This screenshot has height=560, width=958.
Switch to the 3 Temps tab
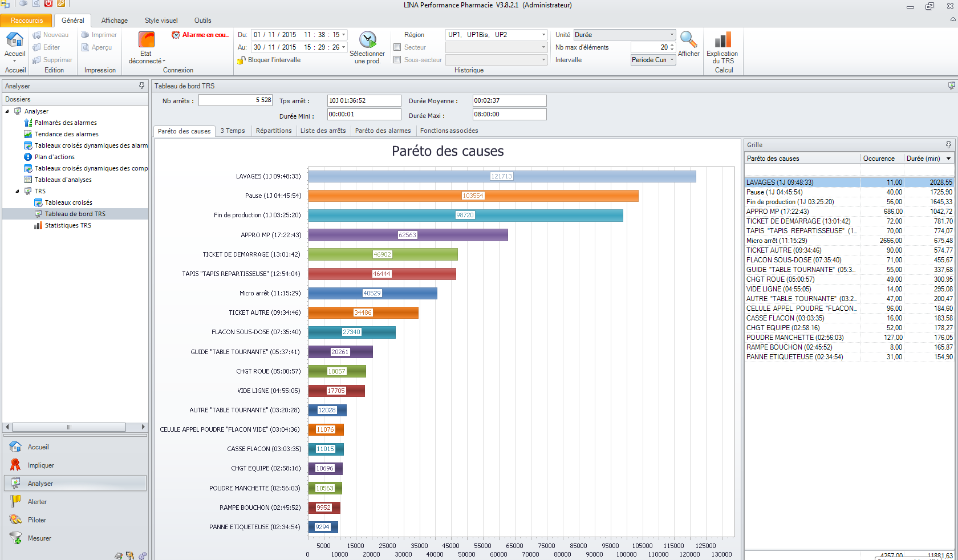point(233,131)
